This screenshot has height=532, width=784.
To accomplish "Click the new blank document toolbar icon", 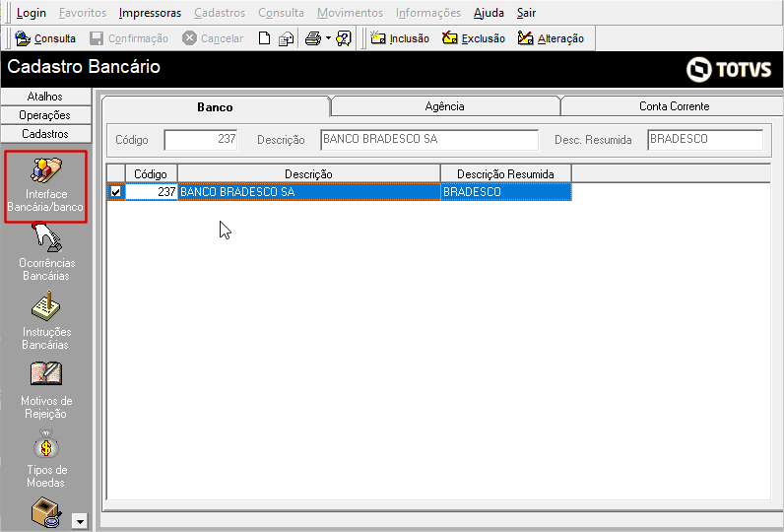I will (264, 38).
